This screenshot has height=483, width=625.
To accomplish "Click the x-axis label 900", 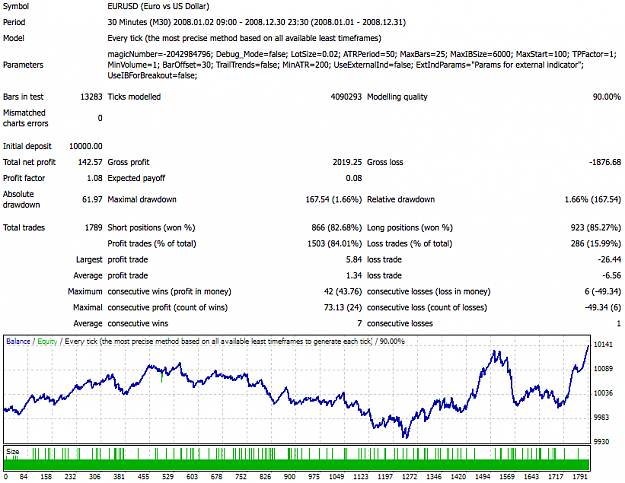I will (289, 477).
